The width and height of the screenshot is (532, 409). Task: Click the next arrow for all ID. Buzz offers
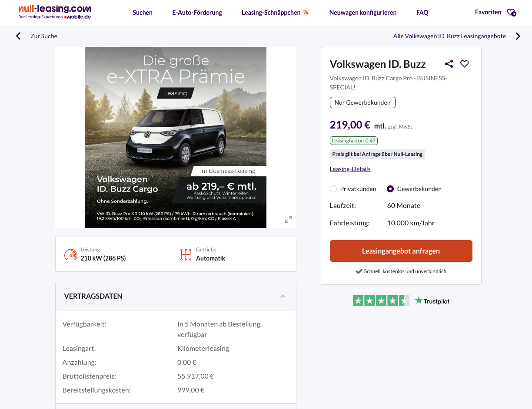point(518,36)
